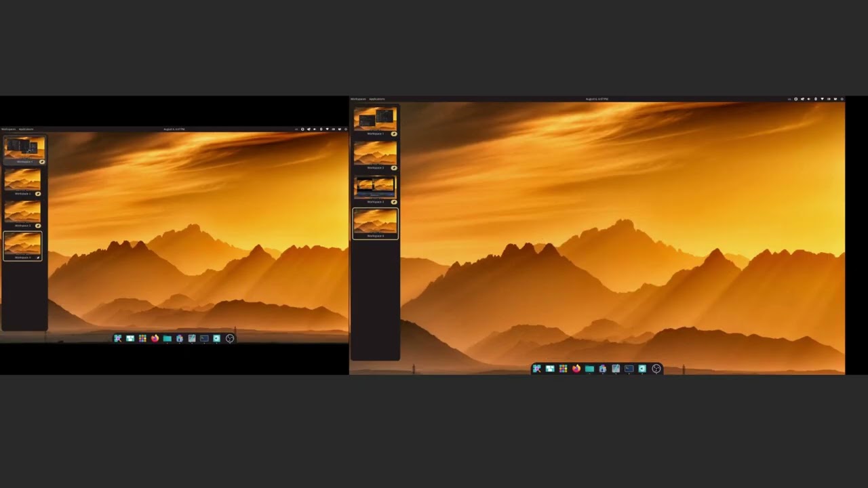
Task: Click Applications in the right display's top panel
Action: [x=377, y=99]
